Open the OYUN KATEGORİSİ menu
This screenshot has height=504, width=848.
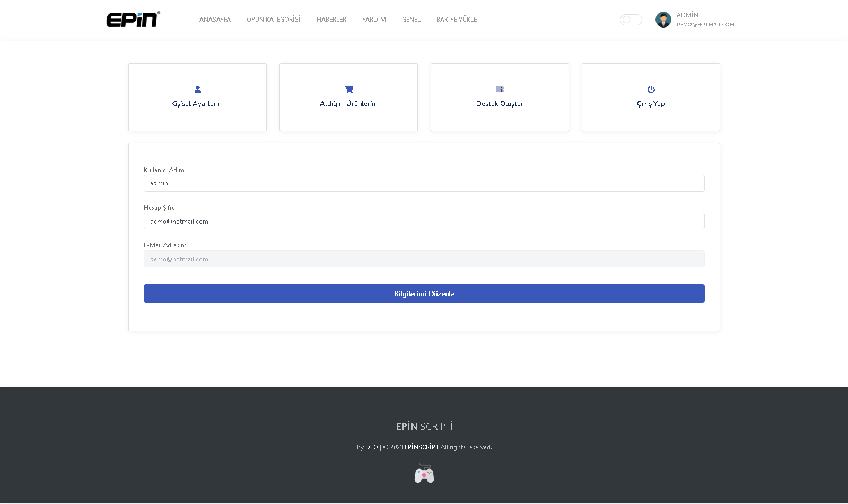coord(273,20)
